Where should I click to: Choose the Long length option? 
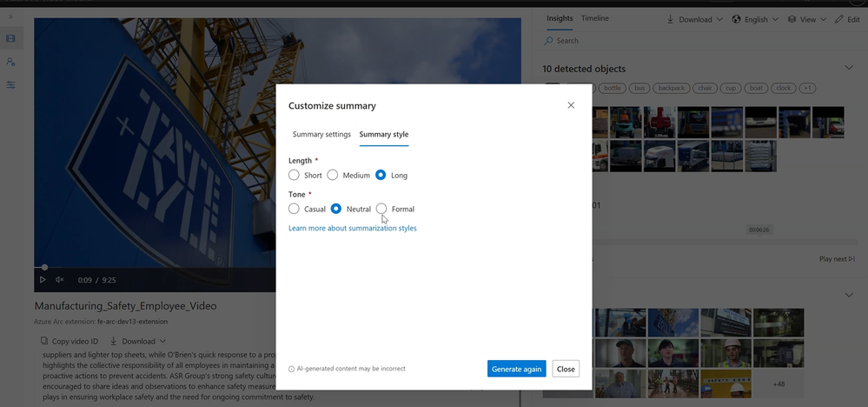(381, 175)
